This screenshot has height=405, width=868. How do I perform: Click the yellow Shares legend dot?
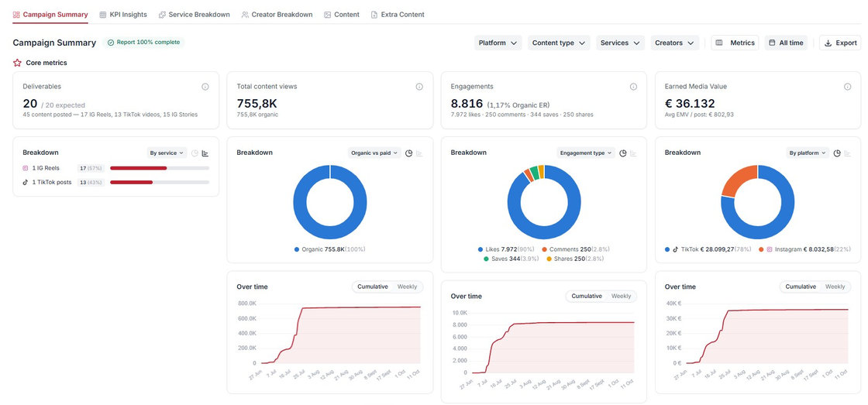[x=549, y=259]
